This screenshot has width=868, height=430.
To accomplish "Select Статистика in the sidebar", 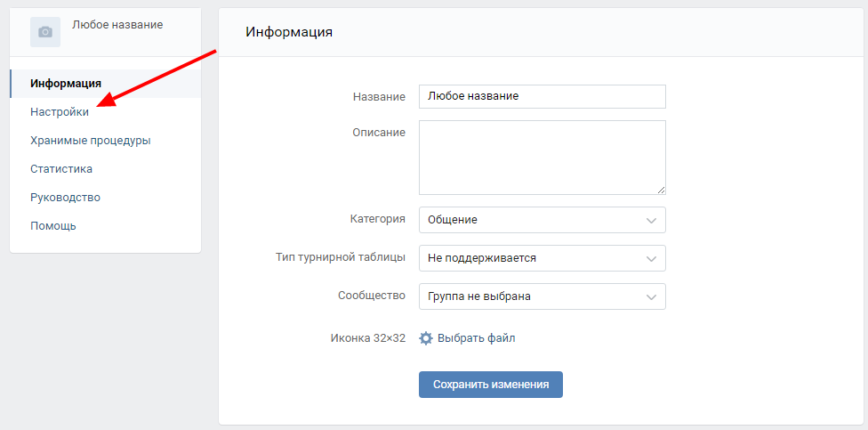I will point(61,169).
